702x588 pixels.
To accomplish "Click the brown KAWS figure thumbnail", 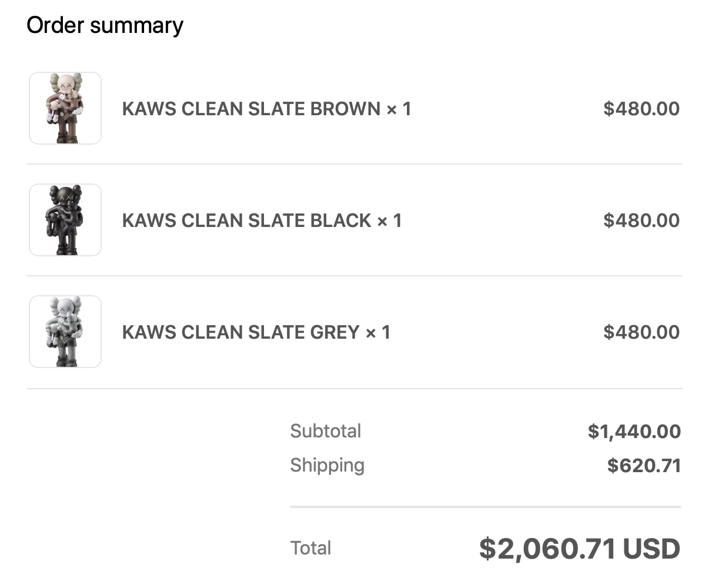I will [x=65, y=108].
